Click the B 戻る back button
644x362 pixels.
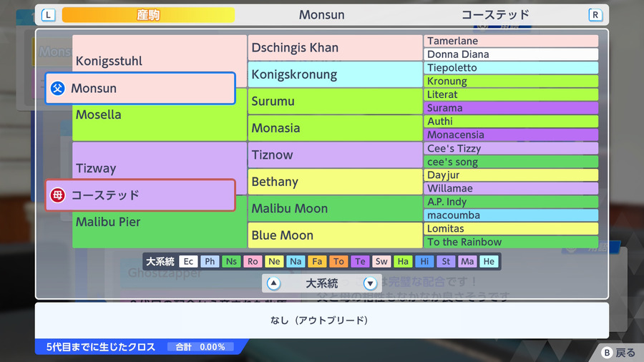(618, 353)
